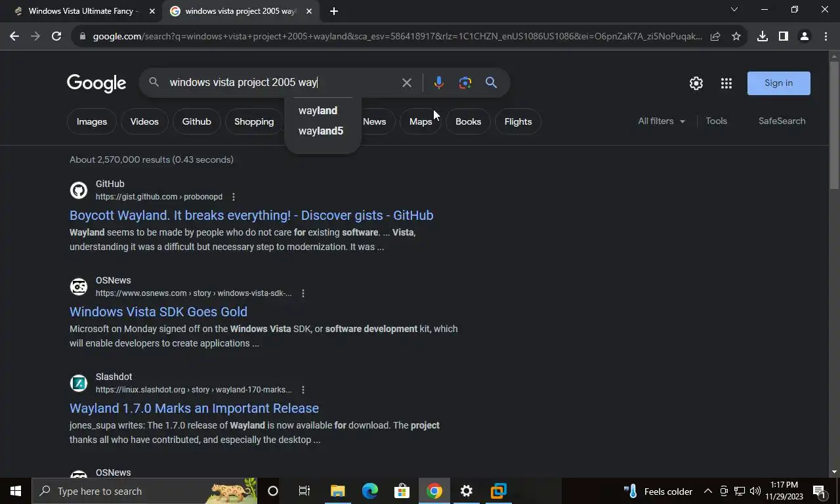Click the Slashdot favicon beside third result

79,383
